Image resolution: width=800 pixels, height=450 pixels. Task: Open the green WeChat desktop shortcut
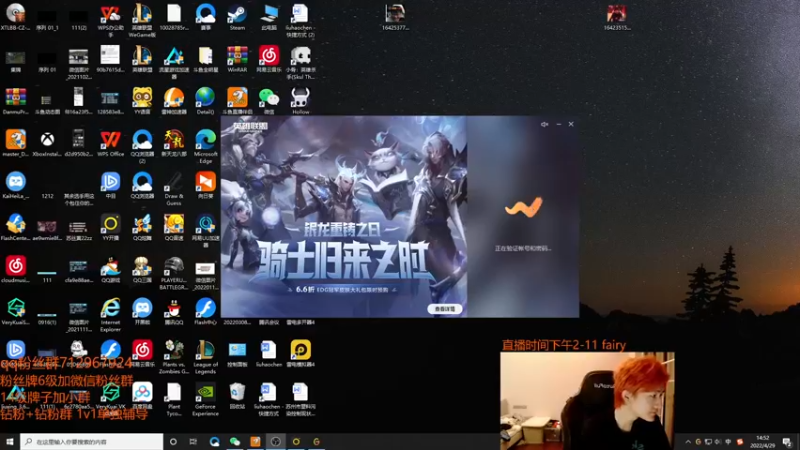pos(269,101)
